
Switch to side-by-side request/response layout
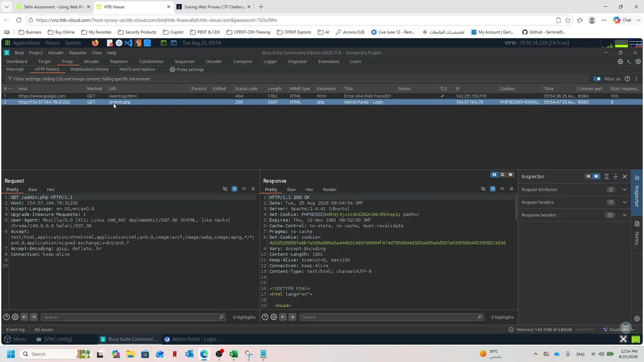(494, 175)
